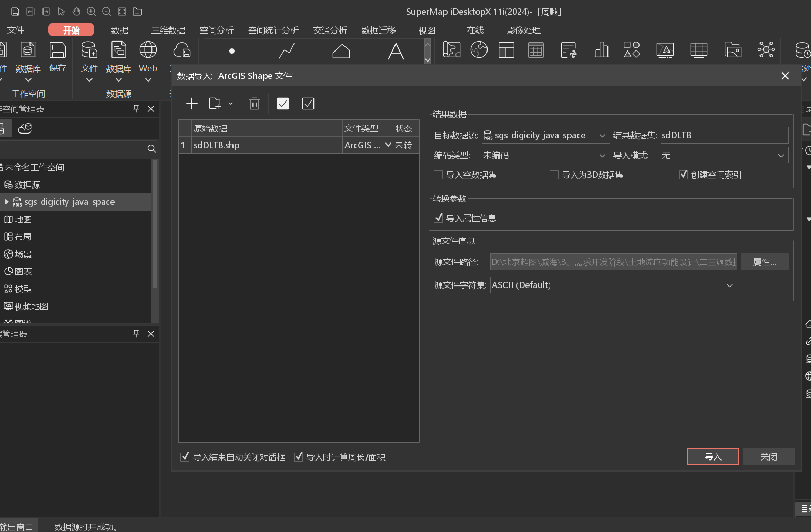Open new map window icon in ribbon
The width and height of the screenshot is (811, 532).
click(x=452, y=50)
